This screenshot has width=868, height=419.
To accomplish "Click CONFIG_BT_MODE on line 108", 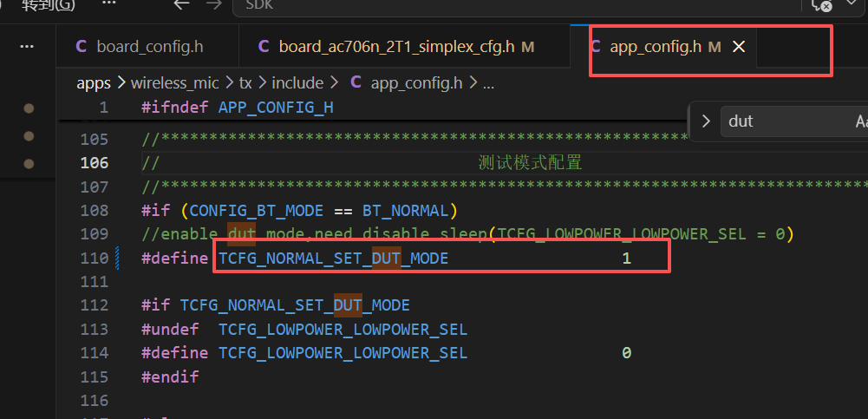I will [257, 211].
